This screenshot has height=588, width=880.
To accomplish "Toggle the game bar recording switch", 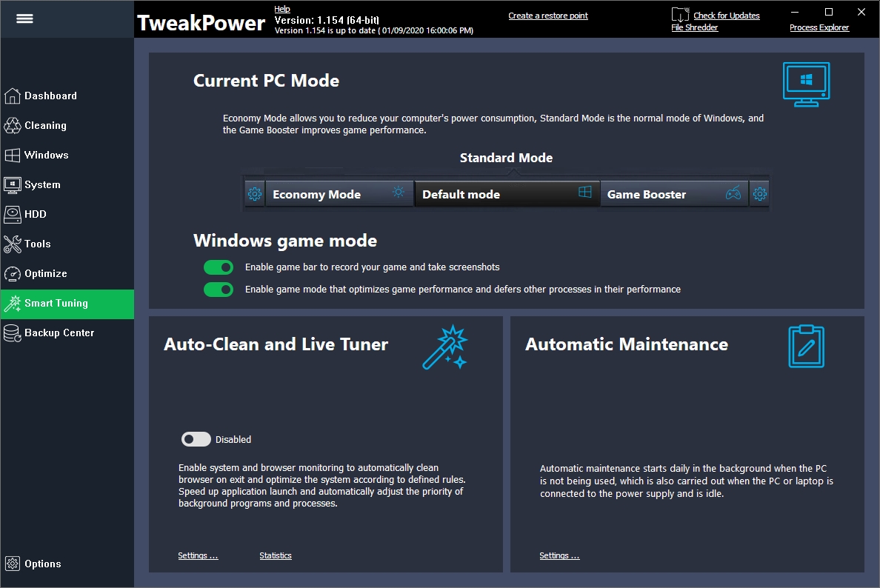I will pyautogui.click(x=219, y=267).
